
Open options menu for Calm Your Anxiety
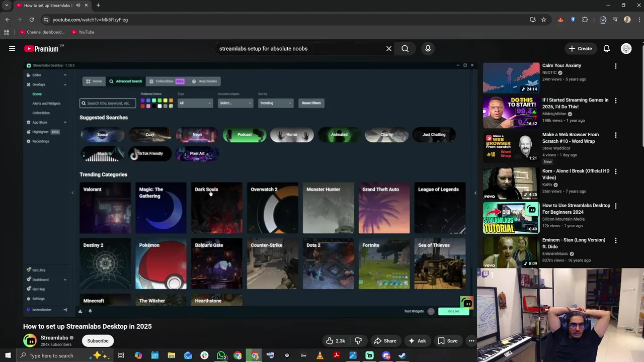[615, 66]
